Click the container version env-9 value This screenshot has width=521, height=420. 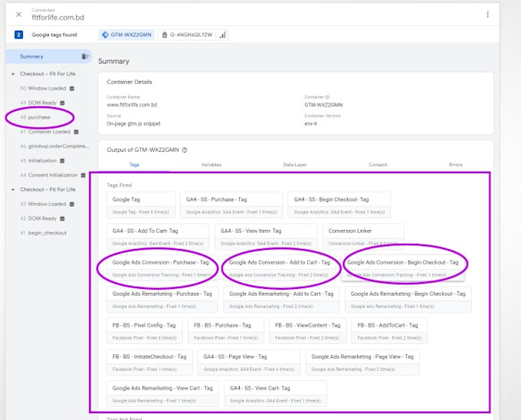(x=310, y=124)
